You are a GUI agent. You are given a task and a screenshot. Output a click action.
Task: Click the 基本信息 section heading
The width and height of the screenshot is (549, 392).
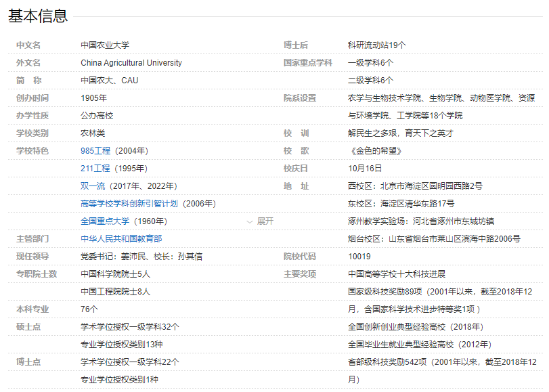(x=38, y=16)
